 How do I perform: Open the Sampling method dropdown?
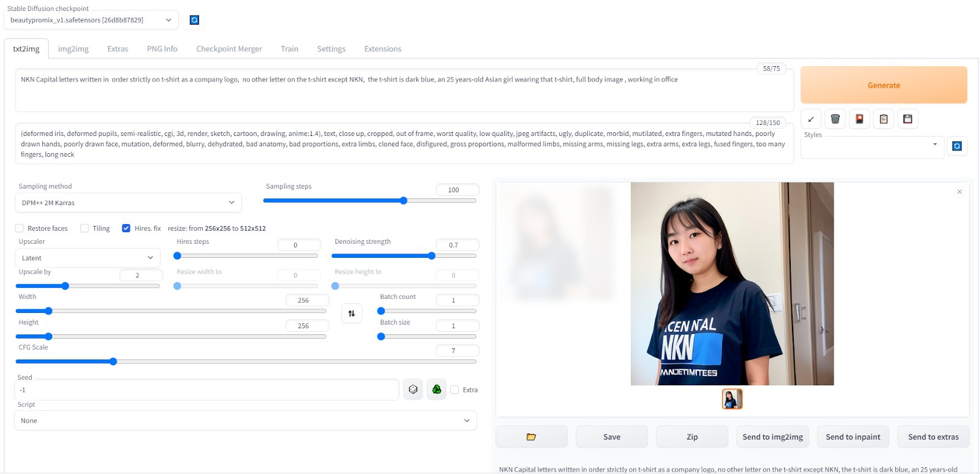(128, 203)
